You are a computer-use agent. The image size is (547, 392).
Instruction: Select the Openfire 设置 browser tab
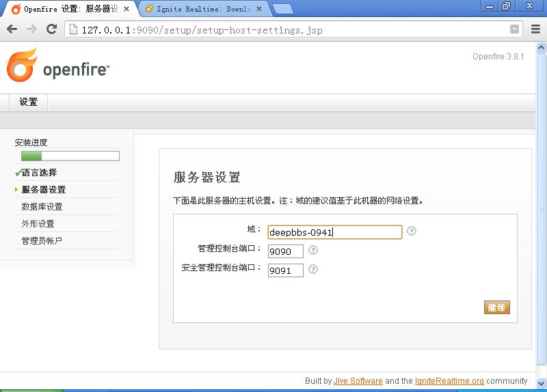70,9
